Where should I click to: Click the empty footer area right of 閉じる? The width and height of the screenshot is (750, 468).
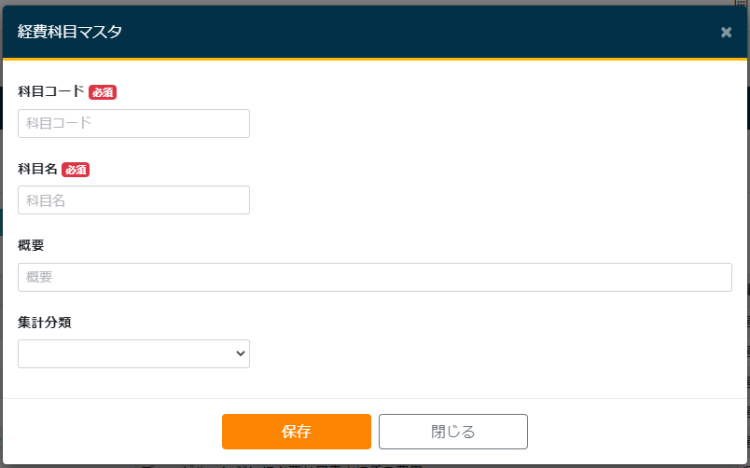pyautogui.click(x=640, y=432)
